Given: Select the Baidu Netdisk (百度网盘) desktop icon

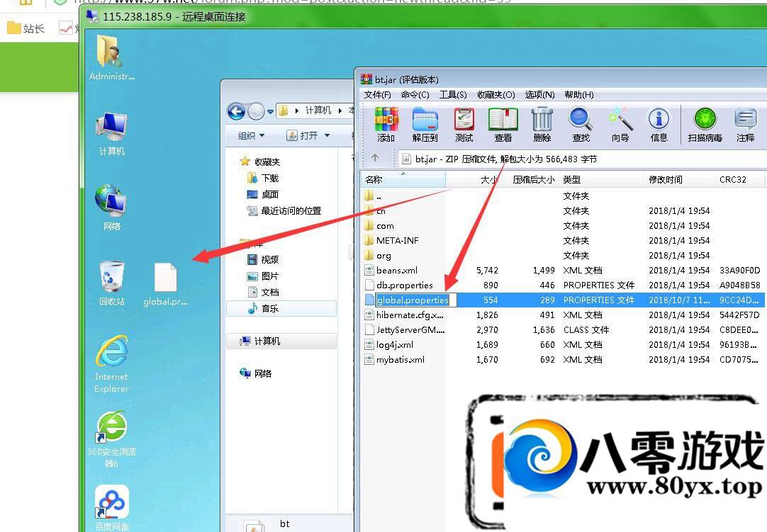Looking at the screenshot, I should click(x=111, y=507).
